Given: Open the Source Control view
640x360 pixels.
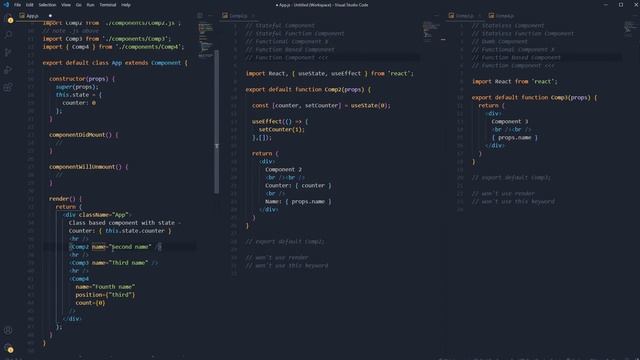Looking at the screenshot, I should [8, 52].
